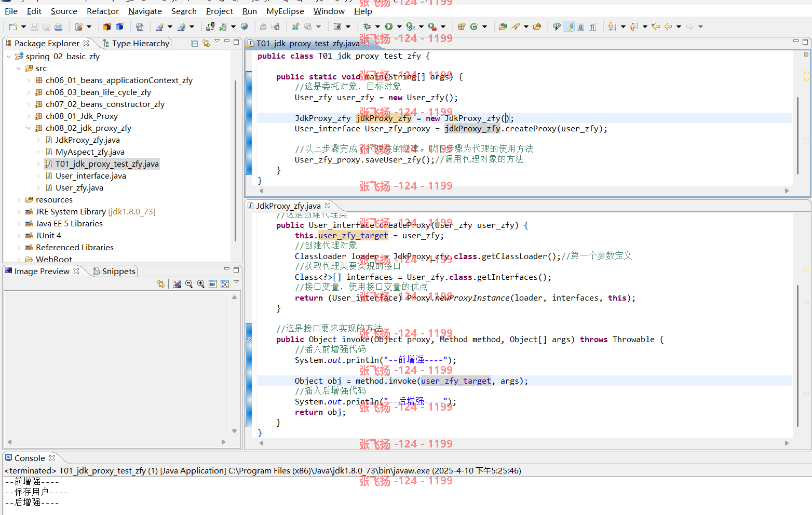This screenshot has width=812, height=515.
Task: Click the Run with coverage icon
Action: click(x=411, y=26)
